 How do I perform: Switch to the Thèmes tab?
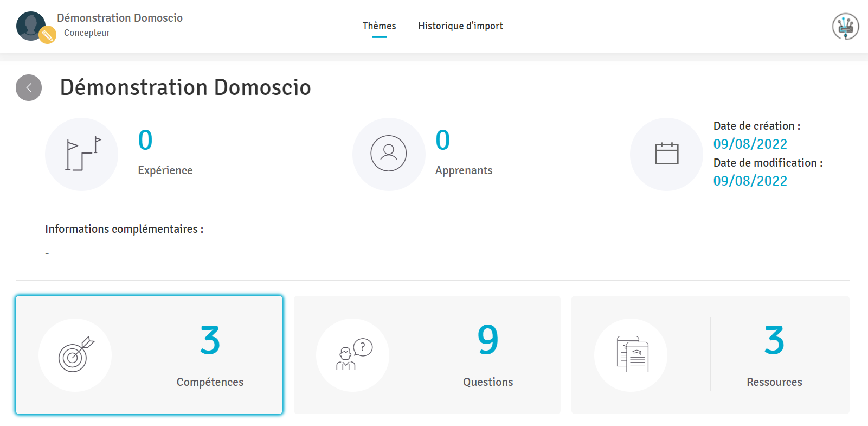pyautogui.click(x=379, y=26)
